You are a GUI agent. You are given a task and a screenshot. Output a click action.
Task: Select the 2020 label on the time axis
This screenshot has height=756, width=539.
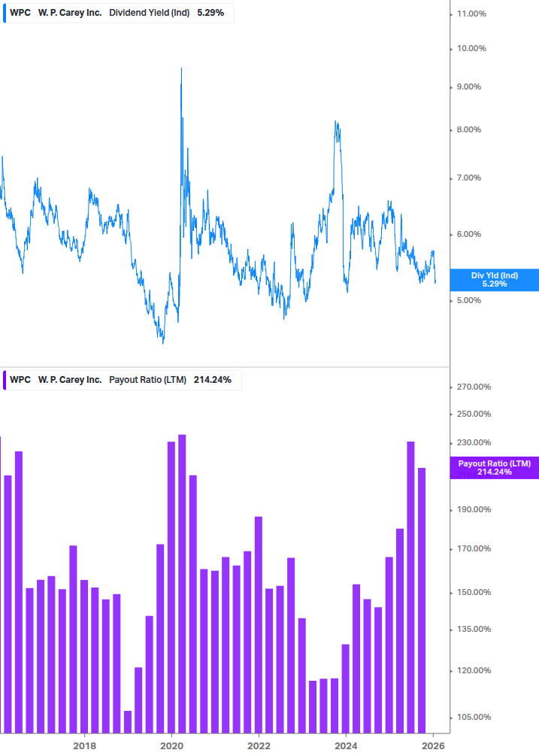coord(171,745)
